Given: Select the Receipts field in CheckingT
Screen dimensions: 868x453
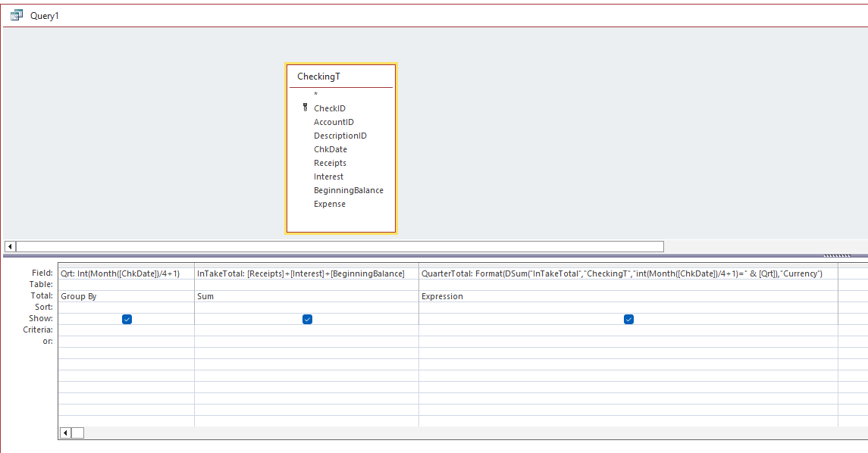Looking at the screenshot, I should coord(330,162).
